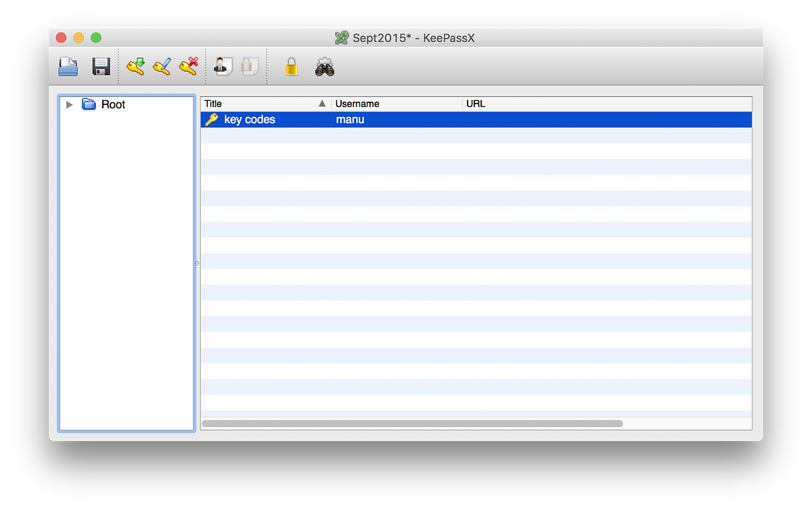Close the KeePassX window with the red button

[x=61, y=38]
